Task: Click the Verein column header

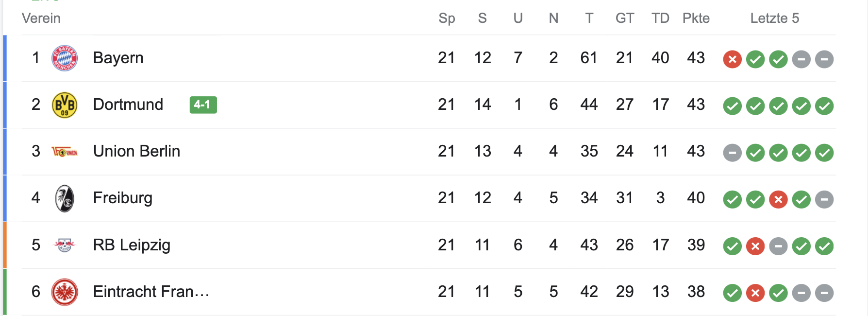Action: pyautogui.click(x=41, y=18)
